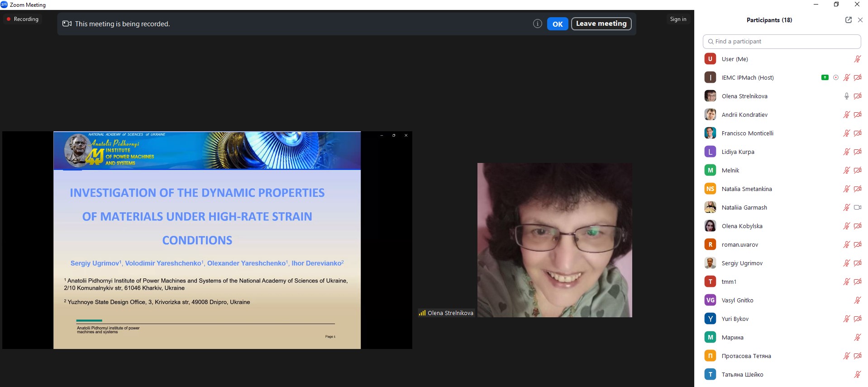Click Sergiy Ugrimov's muted microphone icon

click(846, 263)
